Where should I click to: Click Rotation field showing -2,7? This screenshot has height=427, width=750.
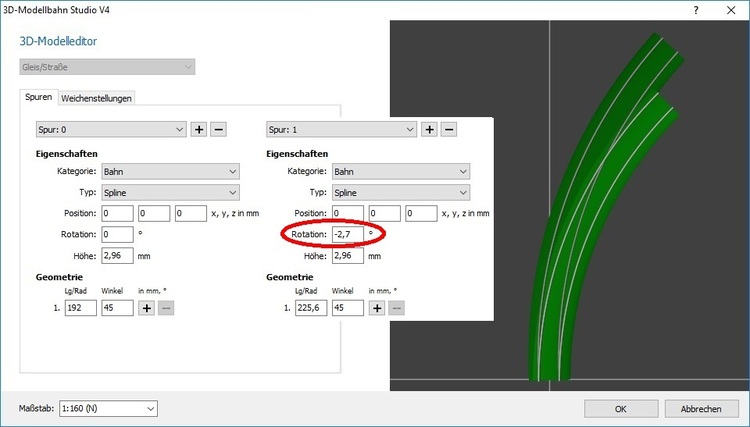pyautogui.click(x=348, y=234)
